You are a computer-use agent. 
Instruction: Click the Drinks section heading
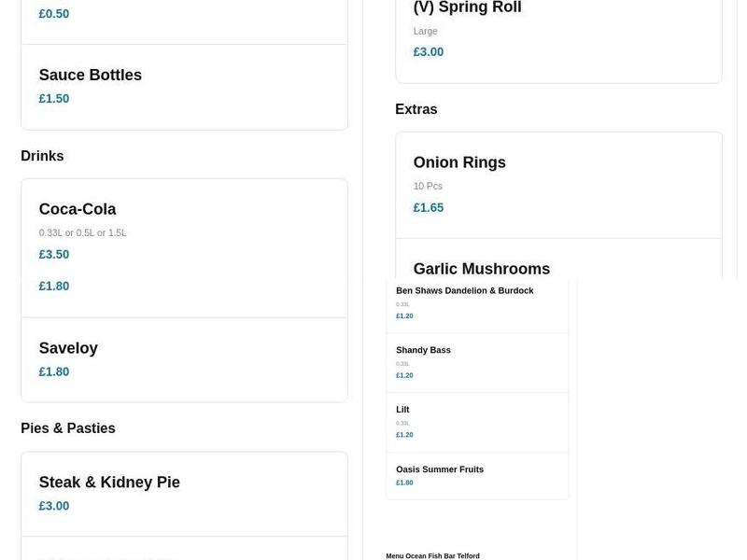[x=42, y=156]
